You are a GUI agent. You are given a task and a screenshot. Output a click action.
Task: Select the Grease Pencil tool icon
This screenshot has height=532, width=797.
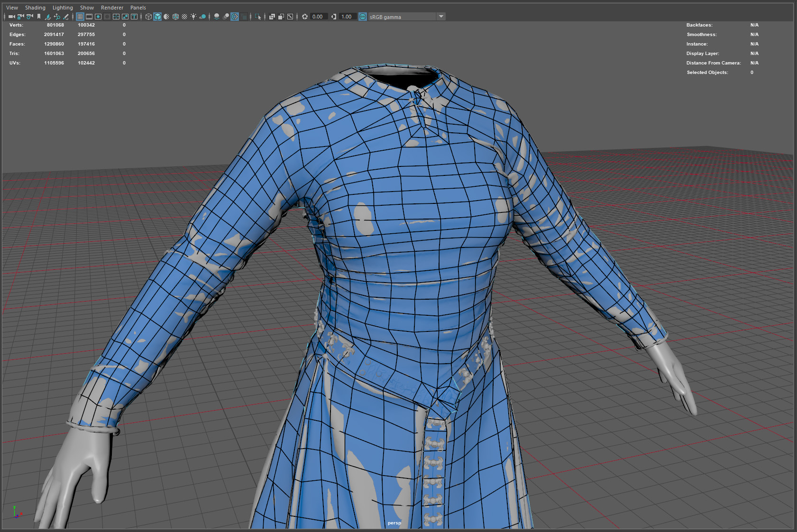point(66,17)
